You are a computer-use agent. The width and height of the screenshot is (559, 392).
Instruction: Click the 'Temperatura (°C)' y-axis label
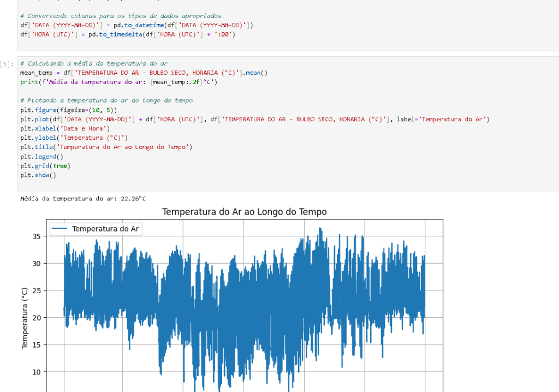[x=25, y=318]
